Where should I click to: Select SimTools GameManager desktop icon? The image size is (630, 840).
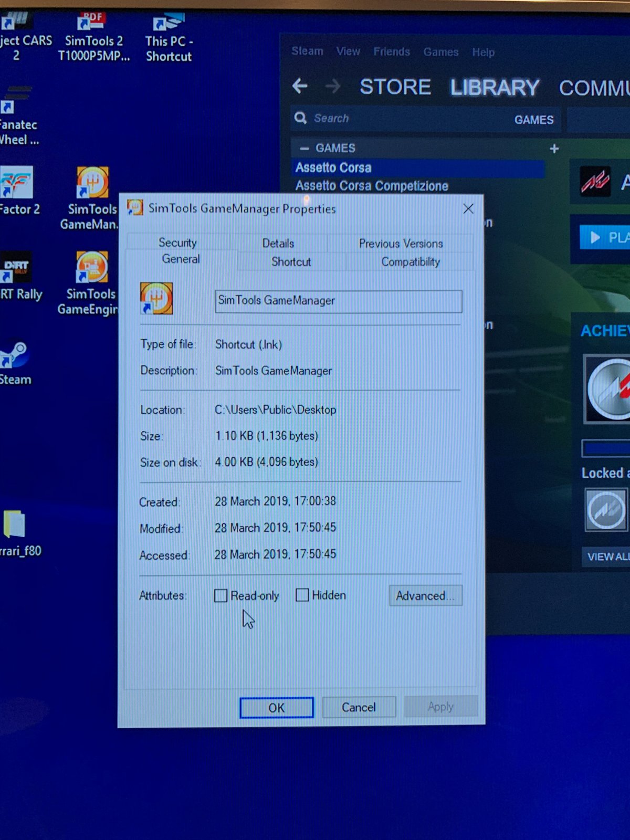click(x=92, y=198)
